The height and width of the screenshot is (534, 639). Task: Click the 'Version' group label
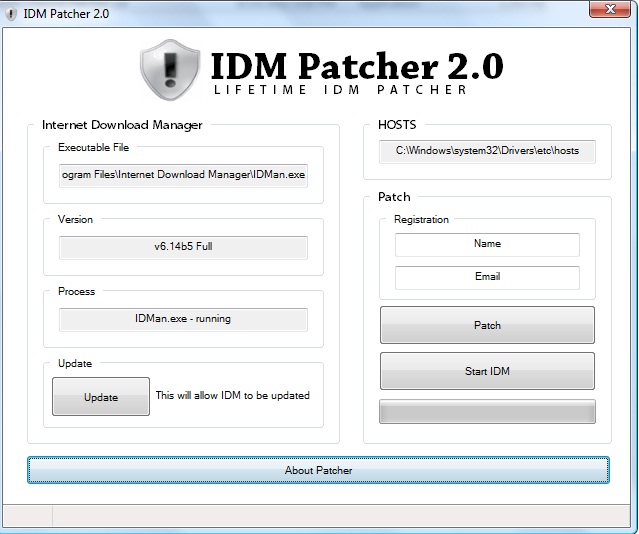75,219
